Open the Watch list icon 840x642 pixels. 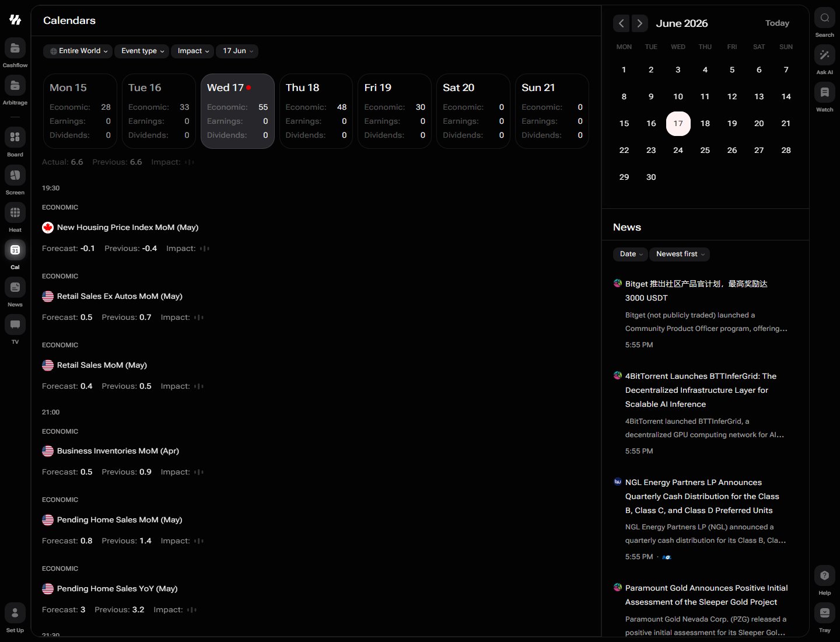point(825,92)
